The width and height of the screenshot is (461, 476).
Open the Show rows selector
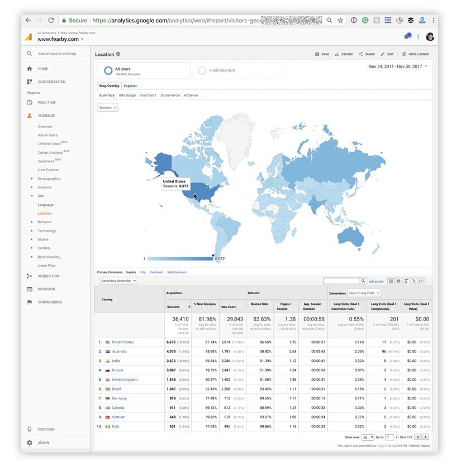368,437
